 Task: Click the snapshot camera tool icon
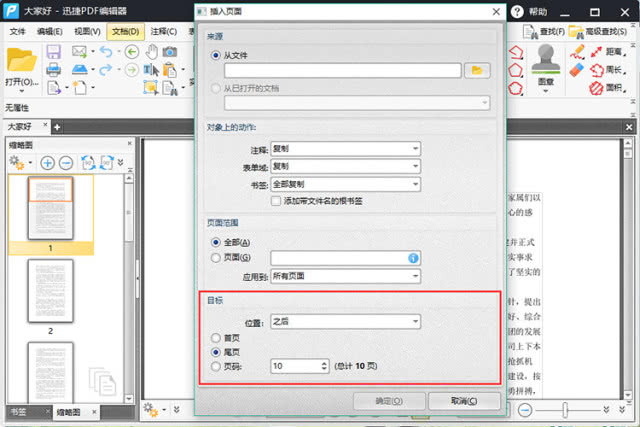click(x=170, y=52)
